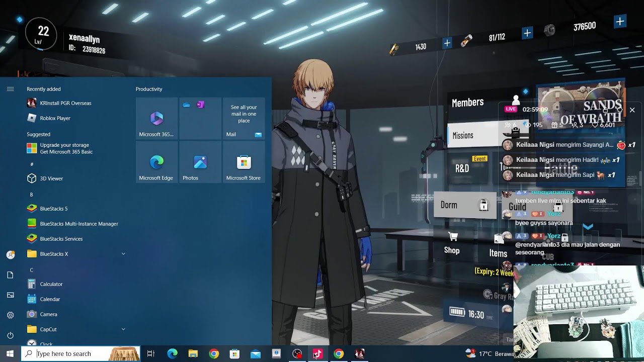644x362 pixels.
Task: Open Task View on the taskbar
Action: [150, 354]
